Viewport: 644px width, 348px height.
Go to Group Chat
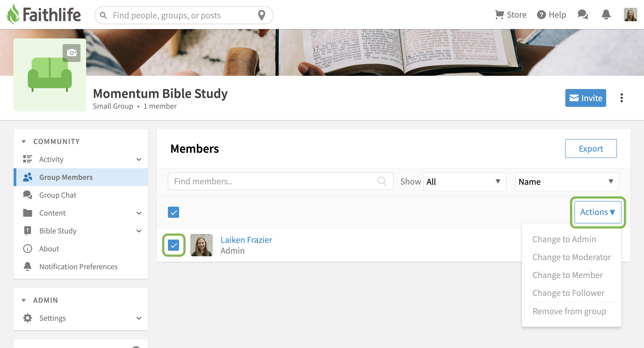click(58, 195)
